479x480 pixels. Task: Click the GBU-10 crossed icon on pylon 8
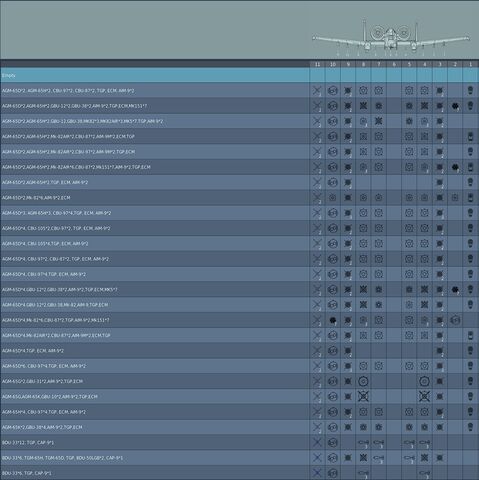(x=363, y=396)
